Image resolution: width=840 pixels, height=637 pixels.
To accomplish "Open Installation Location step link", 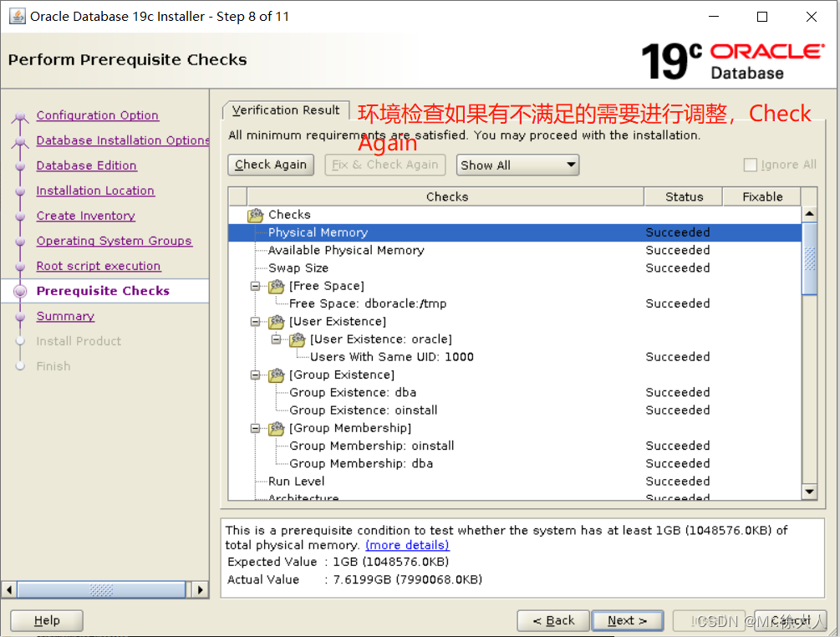I will tap(95, 191).
